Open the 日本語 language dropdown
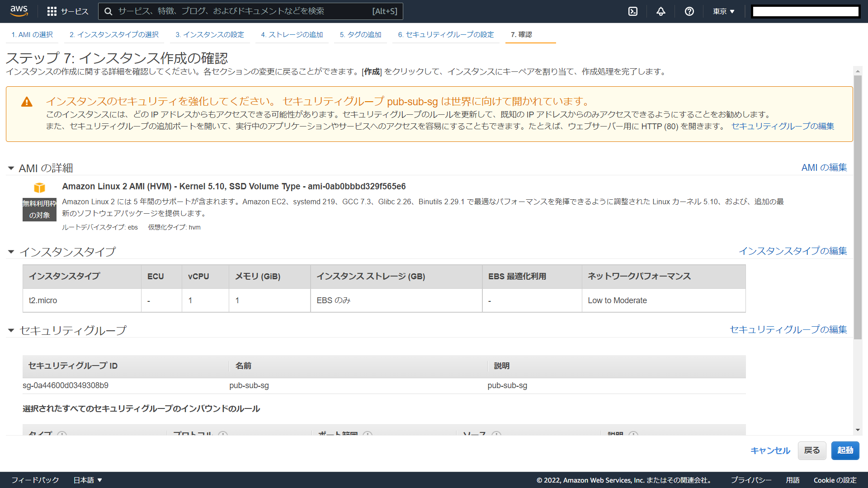This screenshot has height=488, width=868. point(88,480)
